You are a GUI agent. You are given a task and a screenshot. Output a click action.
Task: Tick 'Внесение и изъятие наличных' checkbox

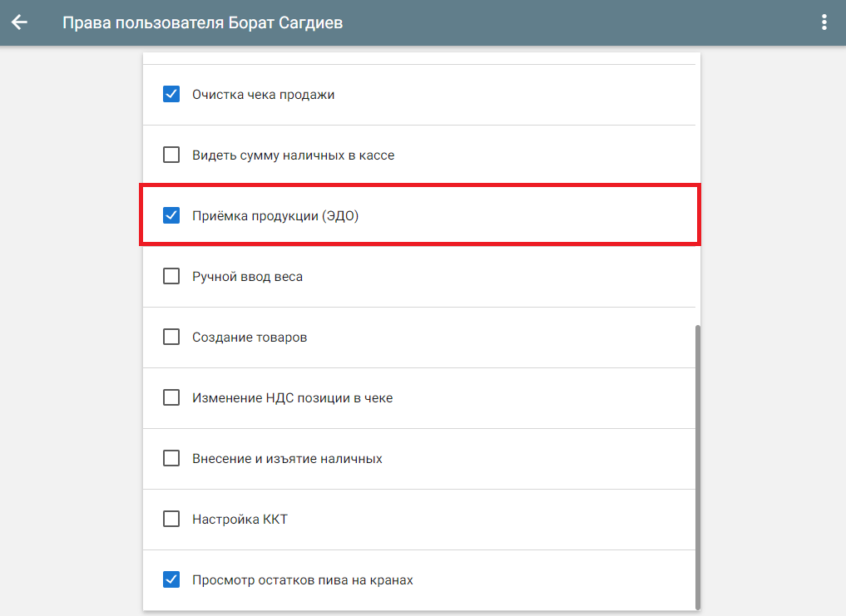point(171,458)
